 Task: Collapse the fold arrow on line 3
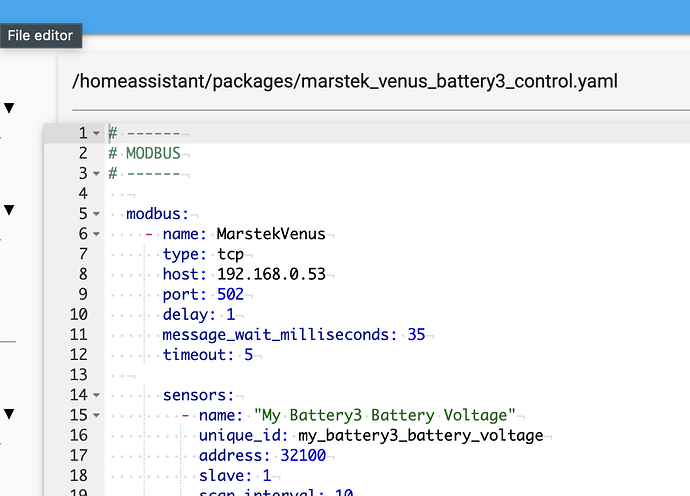coord(96,174)
